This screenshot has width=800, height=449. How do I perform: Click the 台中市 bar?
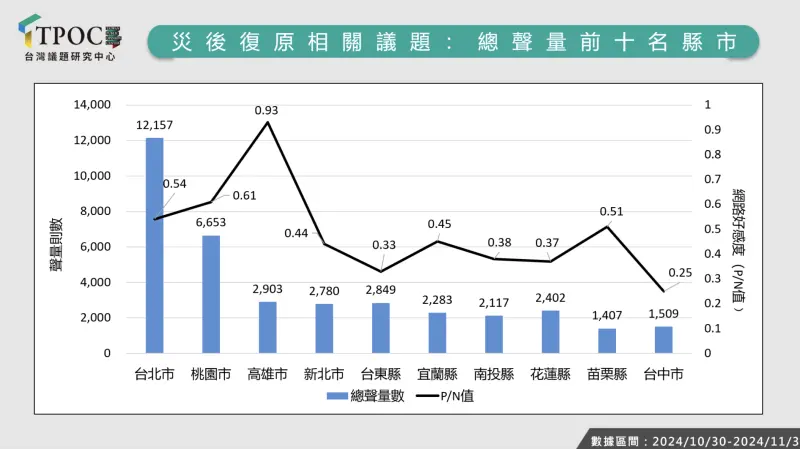(664, 340)
